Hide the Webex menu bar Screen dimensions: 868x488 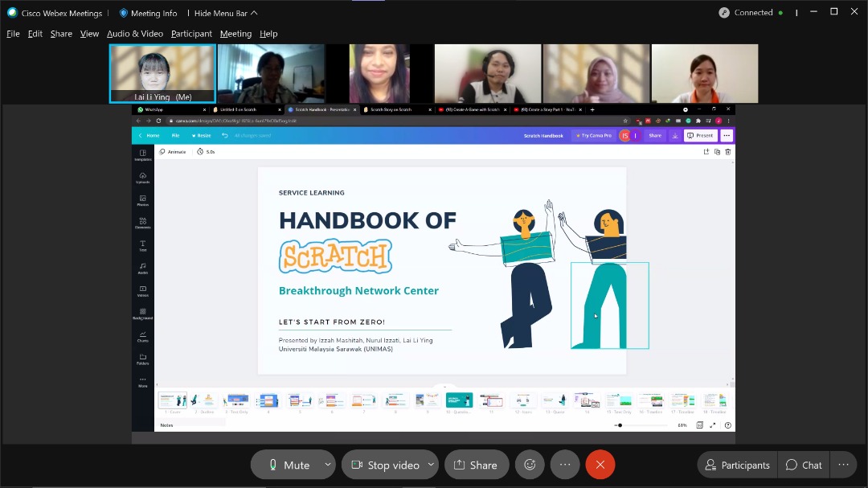[226, 13]
